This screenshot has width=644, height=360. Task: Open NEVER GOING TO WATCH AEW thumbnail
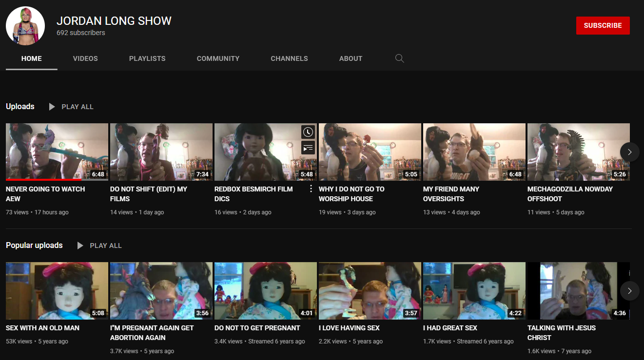pos(57,152)
